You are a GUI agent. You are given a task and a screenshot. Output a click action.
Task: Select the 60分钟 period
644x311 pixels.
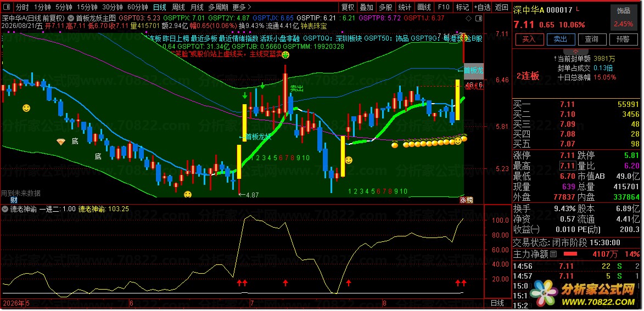tap(138, 7)
